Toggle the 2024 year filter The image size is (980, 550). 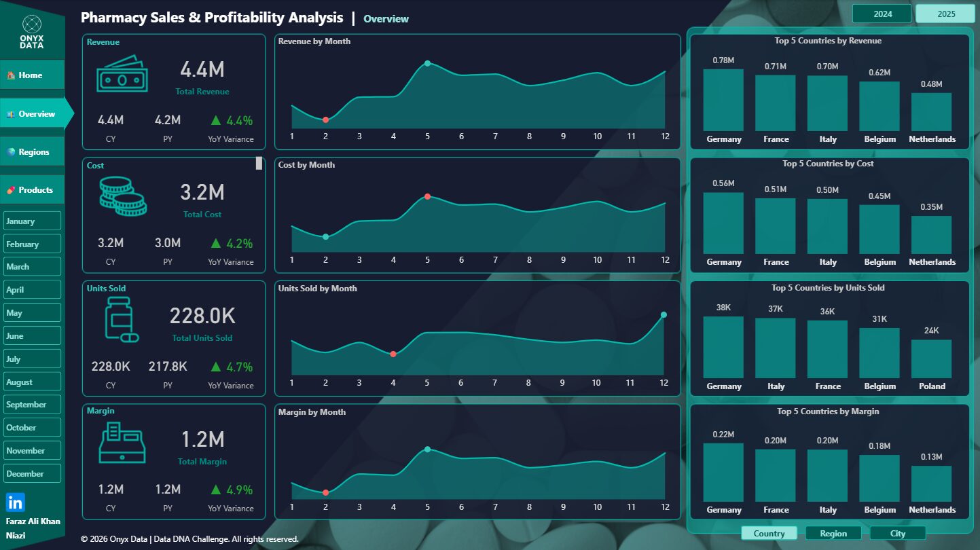pos(882,14)
